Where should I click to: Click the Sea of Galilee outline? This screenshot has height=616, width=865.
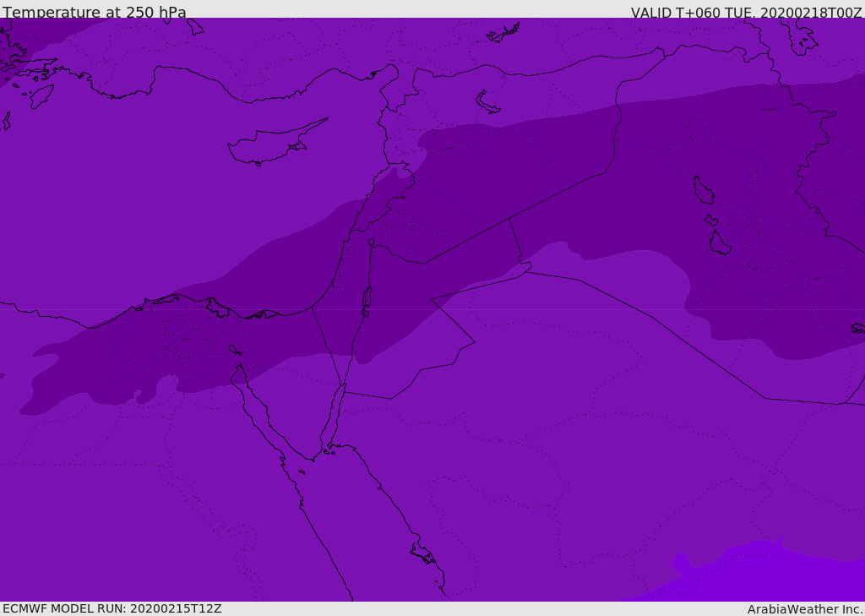pos(371,243)
